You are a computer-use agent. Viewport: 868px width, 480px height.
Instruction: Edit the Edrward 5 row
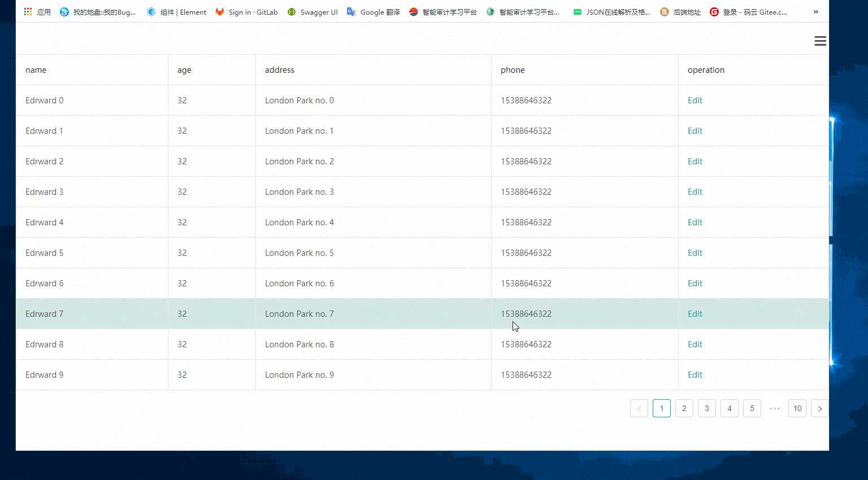click(695, 253)
